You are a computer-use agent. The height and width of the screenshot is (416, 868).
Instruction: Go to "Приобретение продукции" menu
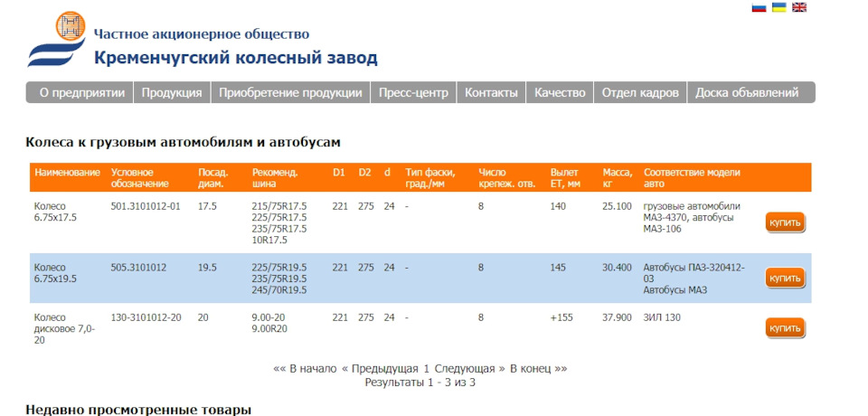click(x=290, y=92)
